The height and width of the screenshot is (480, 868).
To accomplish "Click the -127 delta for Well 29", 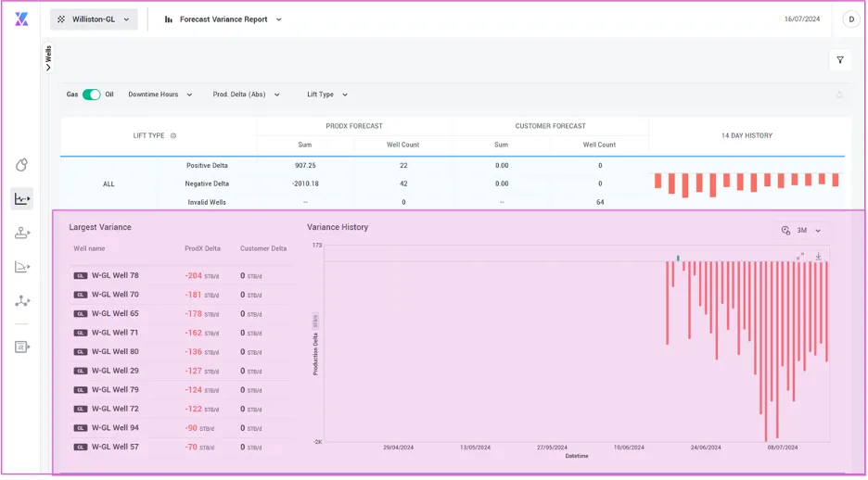I will click(x=194, y=371).
